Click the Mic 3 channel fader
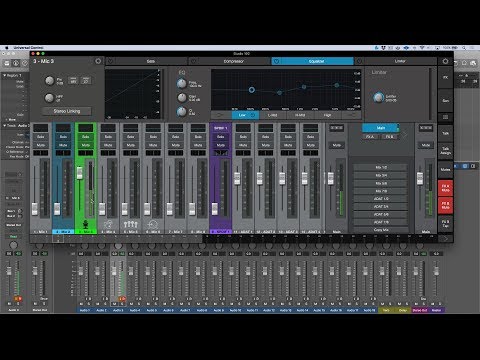The image size is (480, 360). point(79,173)
